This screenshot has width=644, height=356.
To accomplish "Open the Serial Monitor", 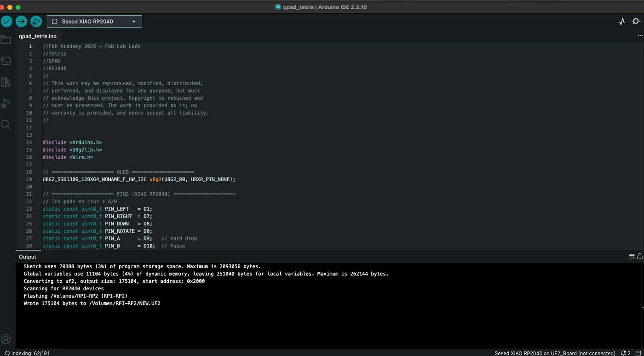I will click(637, 21).
